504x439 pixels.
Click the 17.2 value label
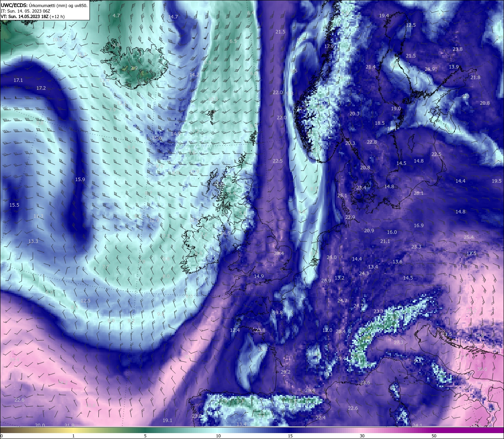coord(41,88)
